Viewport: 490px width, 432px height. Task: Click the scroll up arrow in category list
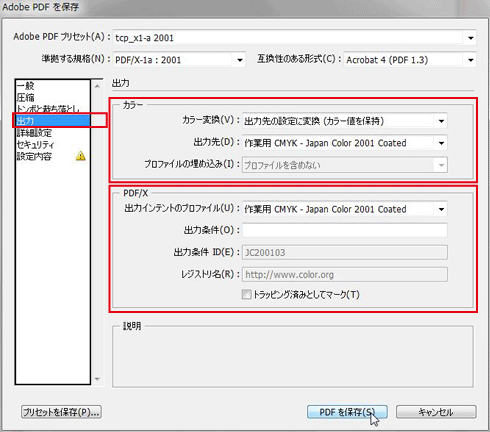click(97, 86)
